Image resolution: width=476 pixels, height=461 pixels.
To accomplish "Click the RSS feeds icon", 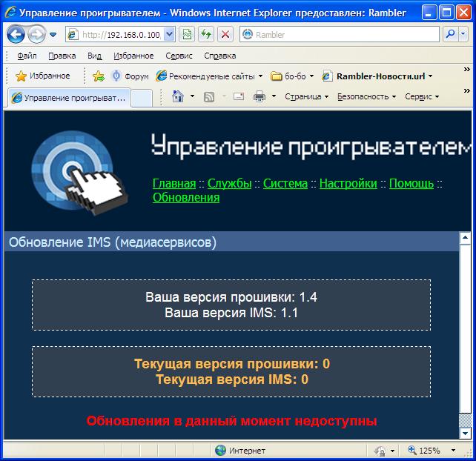I will tap(209, 97).
